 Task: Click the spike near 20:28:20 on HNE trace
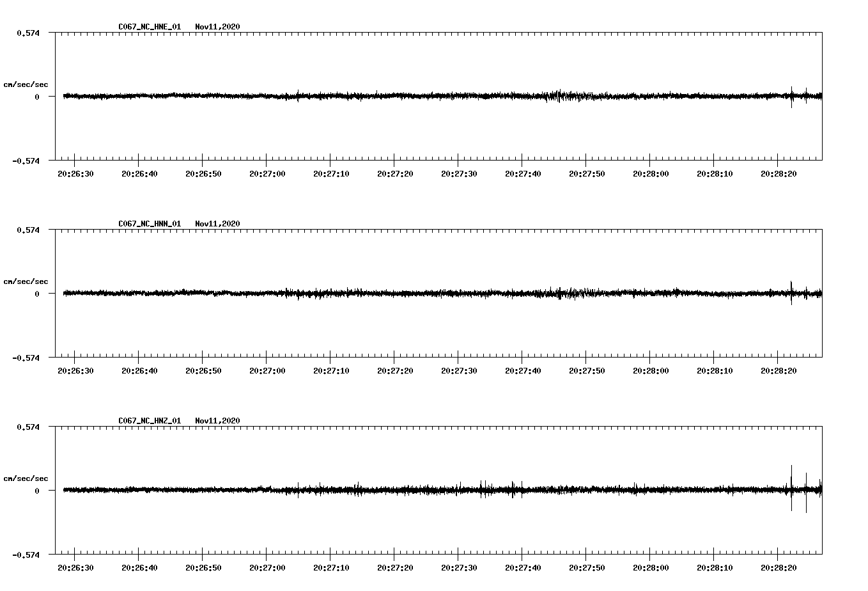[x=793, y=97]
